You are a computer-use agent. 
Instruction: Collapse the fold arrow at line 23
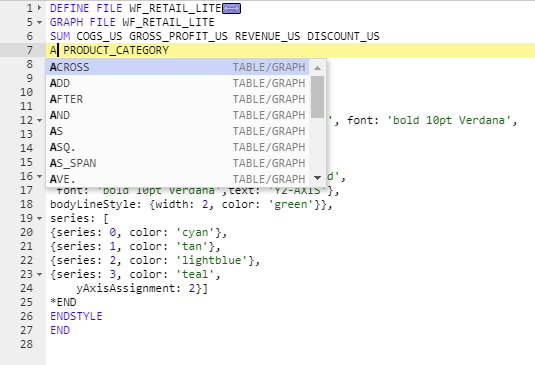[x=40, y=274]
